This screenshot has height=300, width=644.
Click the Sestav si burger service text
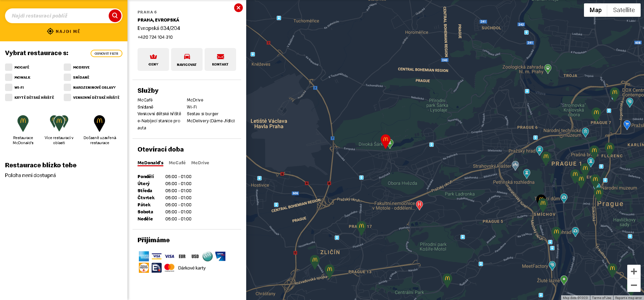(x=203, y=114)
